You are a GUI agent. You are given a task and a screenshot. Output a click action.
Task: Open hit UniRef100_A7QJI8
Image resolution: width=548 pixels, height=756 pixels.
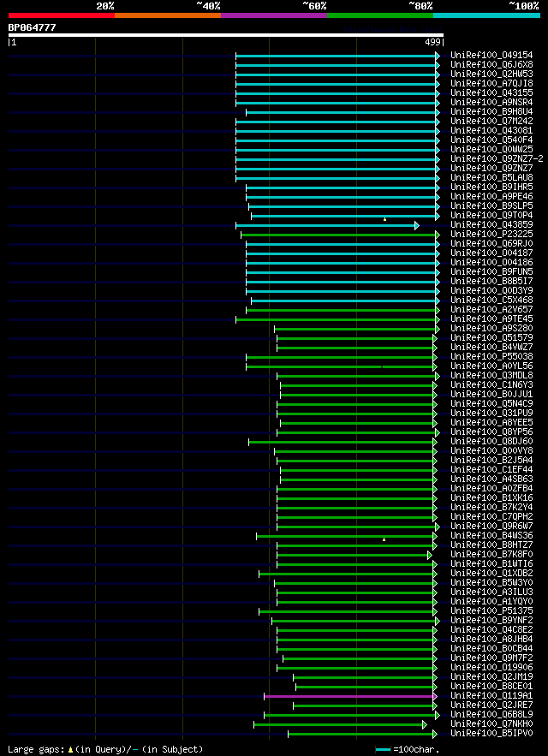491,83
